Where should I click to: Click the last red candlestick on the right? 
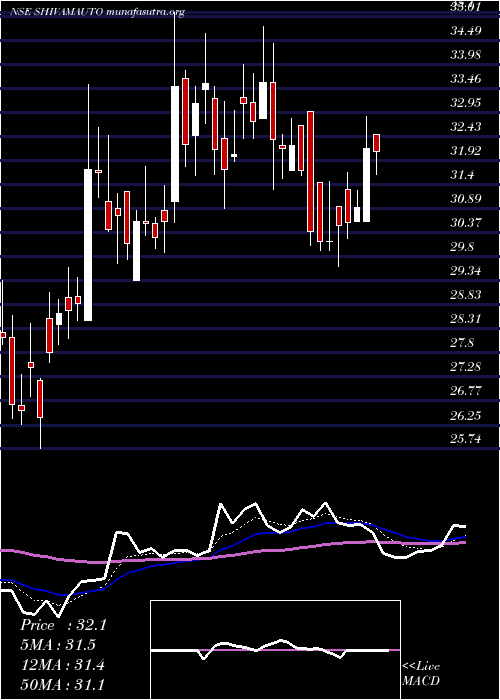point(376,143)
